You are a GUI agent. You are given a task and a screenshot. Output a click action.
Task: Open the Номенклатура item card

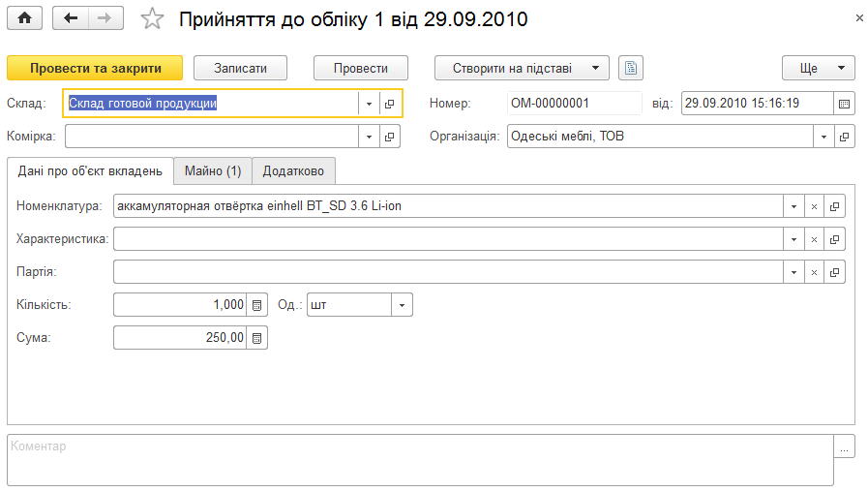pos(834,206)
